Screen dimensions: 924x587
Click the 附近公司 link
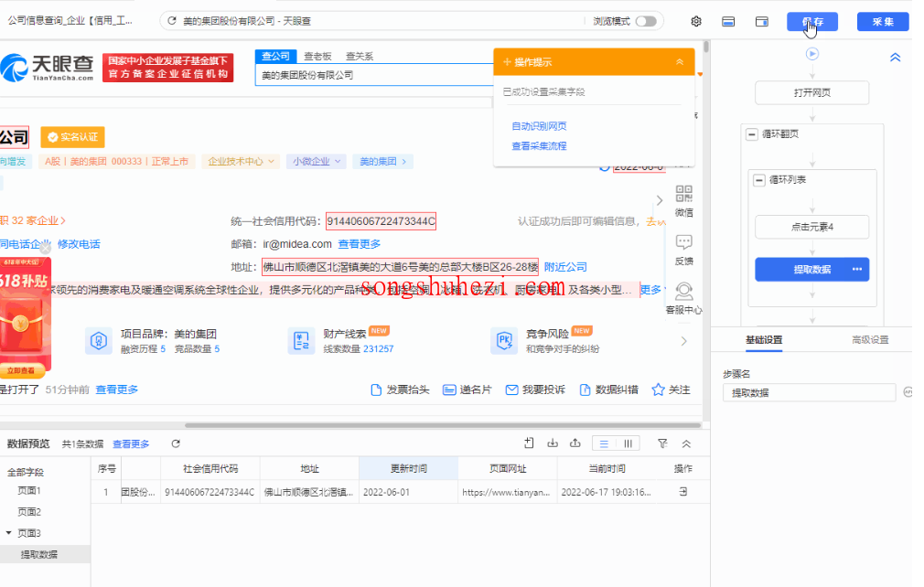[x=565, y=267]
